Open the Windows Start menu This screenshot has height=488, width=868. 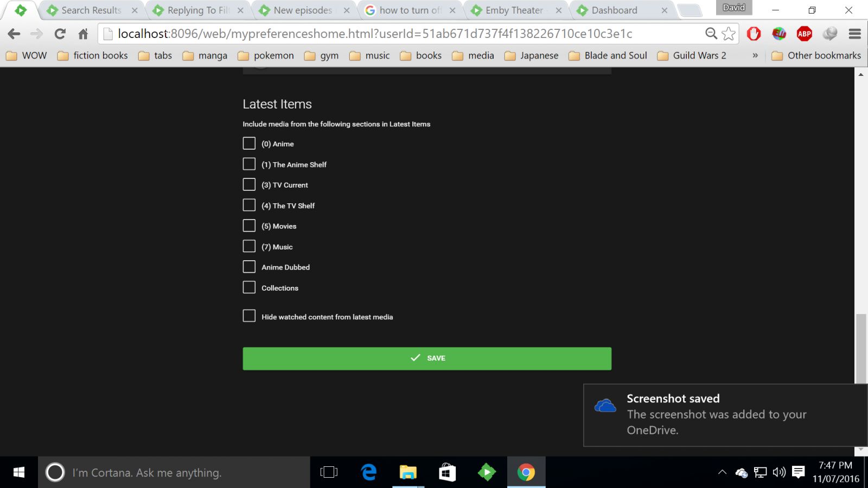tap(18, 472)
